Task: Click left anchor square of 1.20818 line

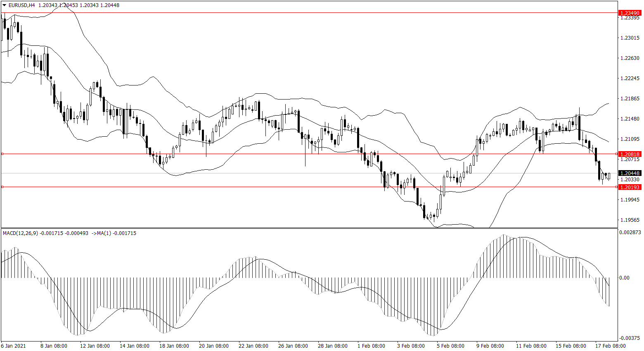Action: click(x=2, y=154)
